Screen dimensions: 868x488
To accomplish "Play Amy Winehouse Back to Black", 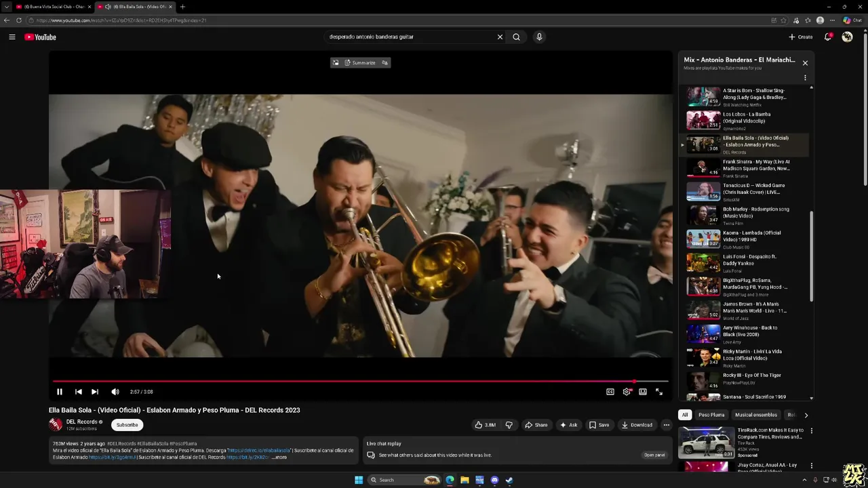I will click(x=745, y=334).
